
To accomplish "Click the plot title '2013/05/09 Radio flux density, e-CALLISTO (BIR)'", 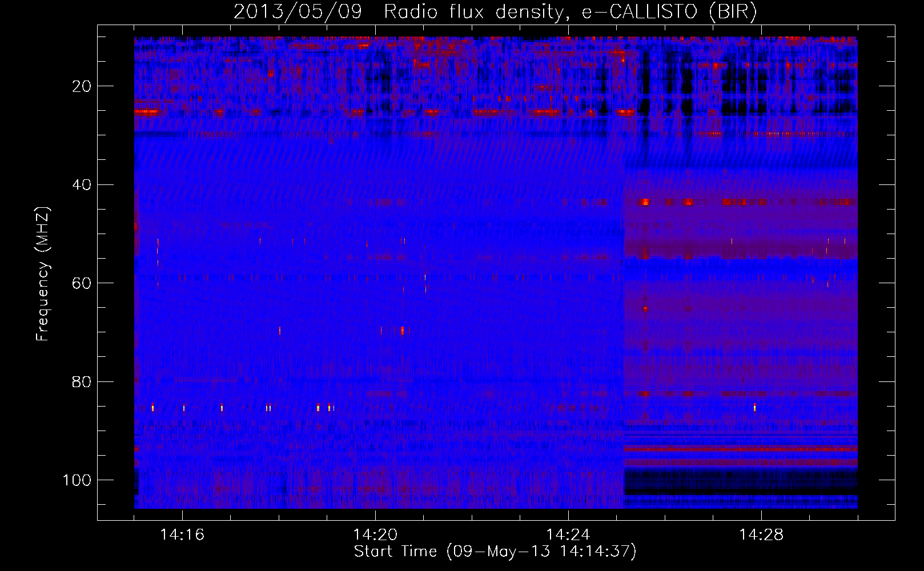I will (x=495, y=11).
